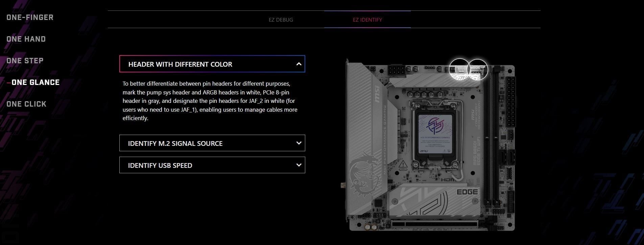This screenshot has width=644, height=245.
Task: Click the 24-pin ATX connector on board edge
Action: [x=511, y=101]
